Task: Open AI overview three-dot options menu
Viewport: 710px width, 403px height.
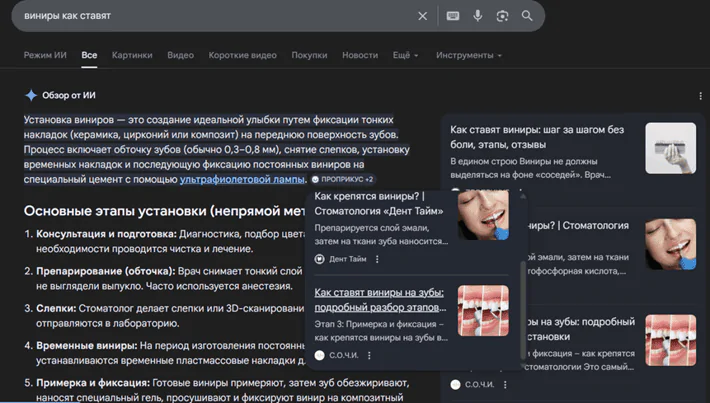Action: [x=700, y=96]
